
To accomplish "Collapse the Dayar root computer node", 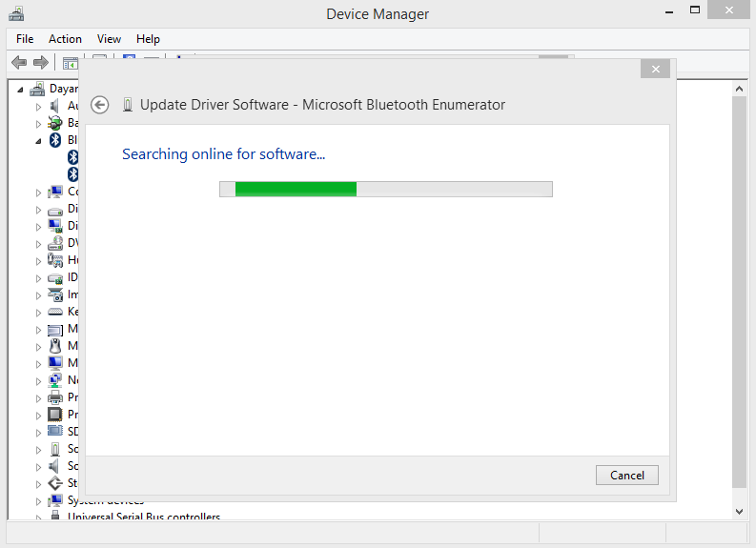I will (20, 90).
